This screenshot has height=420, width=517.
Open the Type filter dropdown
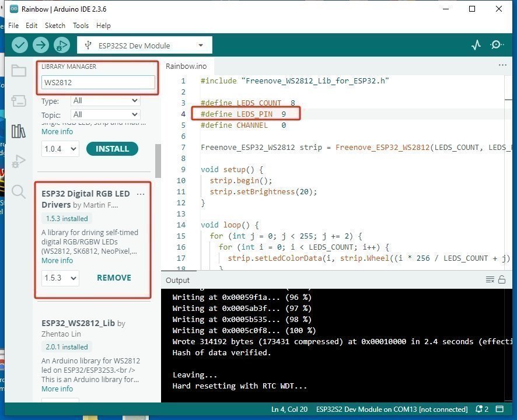click(x=105, y=101)
